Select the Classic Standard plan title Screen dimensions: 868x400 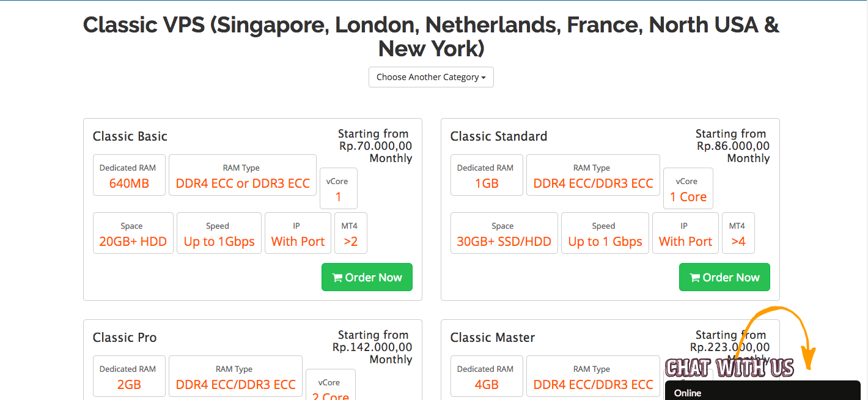coord(499,136)
